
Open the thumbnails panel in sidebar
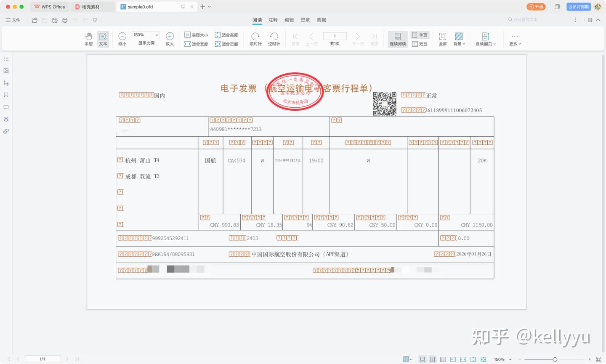pyautogui.click(x=6, y=71)
